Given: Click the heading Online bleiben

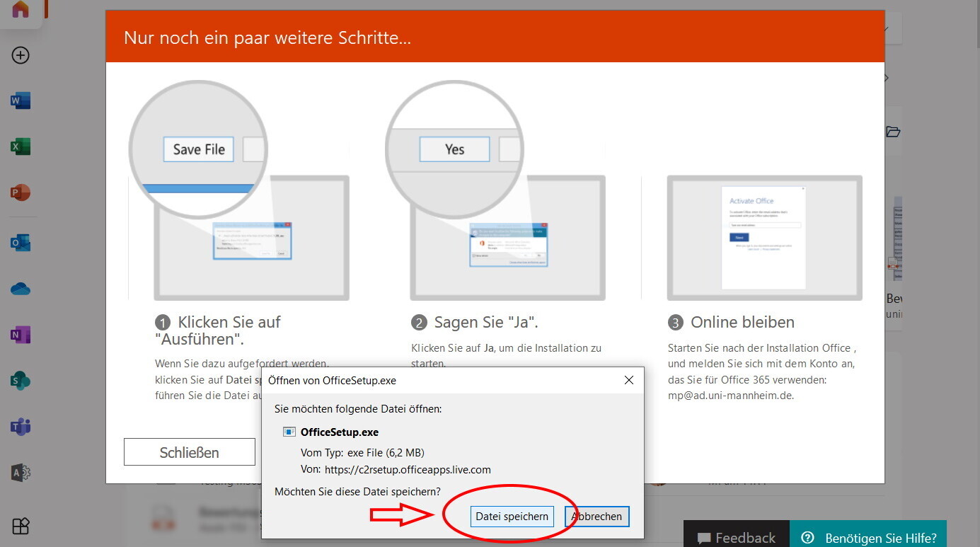Looking at the screenshot, I should coord(742,322).
